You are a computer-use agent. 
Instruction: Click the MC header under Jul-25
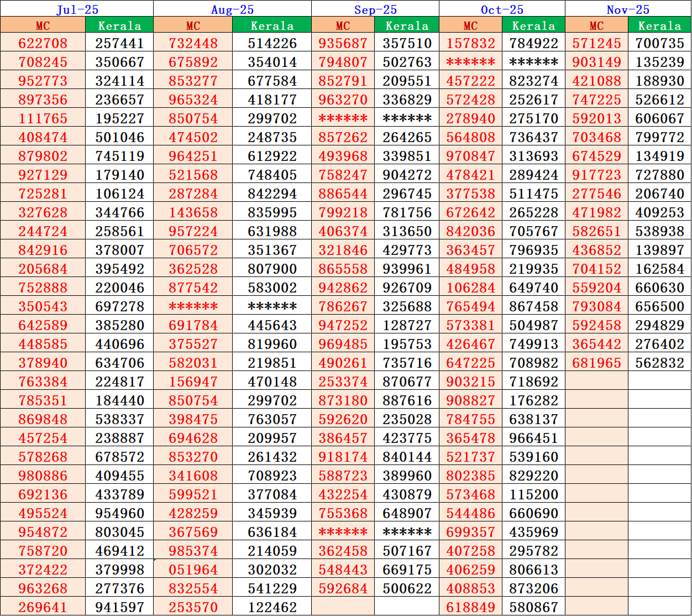(43, 25)
